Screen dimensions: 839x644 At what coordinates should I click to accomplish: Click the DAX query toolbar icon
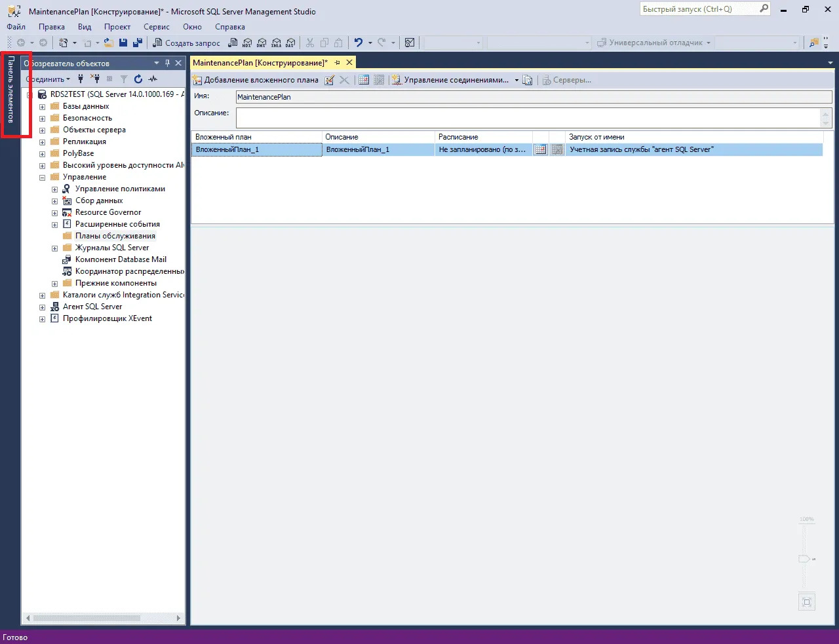click(290, 43)
